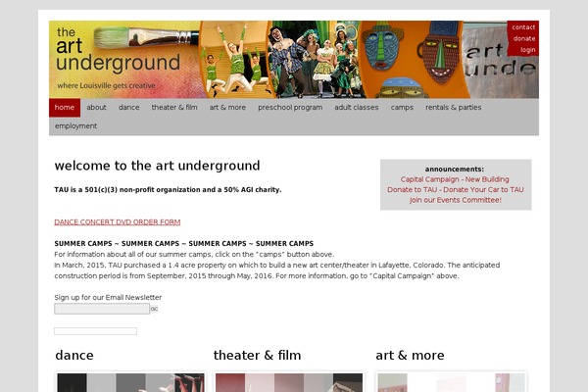588x392 pixels.
Task: Open the Dance Concert DVD order form
Action: [x=118, y=222]
